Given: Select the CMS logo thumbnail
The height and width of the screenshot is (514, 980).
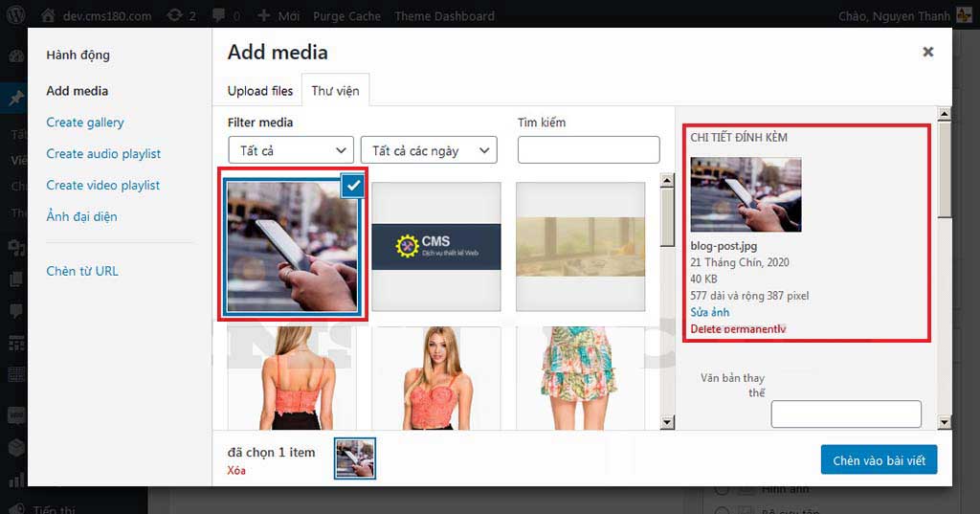Looking at the screenshot, I should tap(436, 246).
